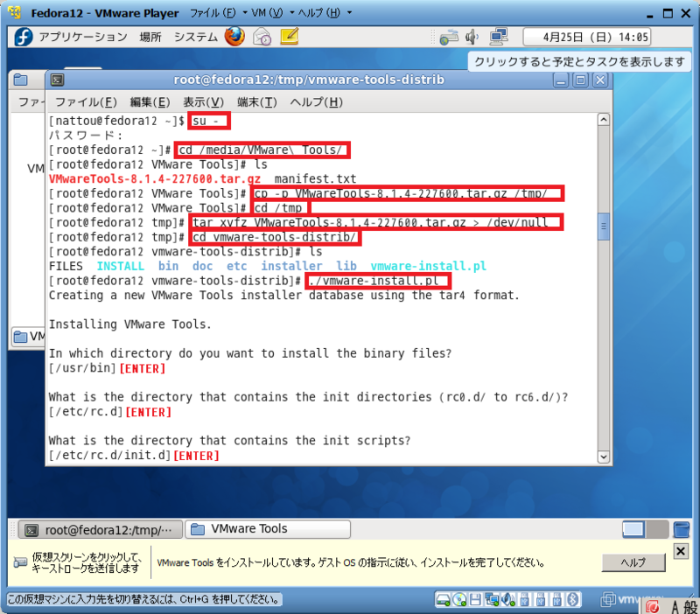This screenshot has width=700, height=614.
Task: Launch Firefox from the Fedora panel
Action: [x=234, y=37]
